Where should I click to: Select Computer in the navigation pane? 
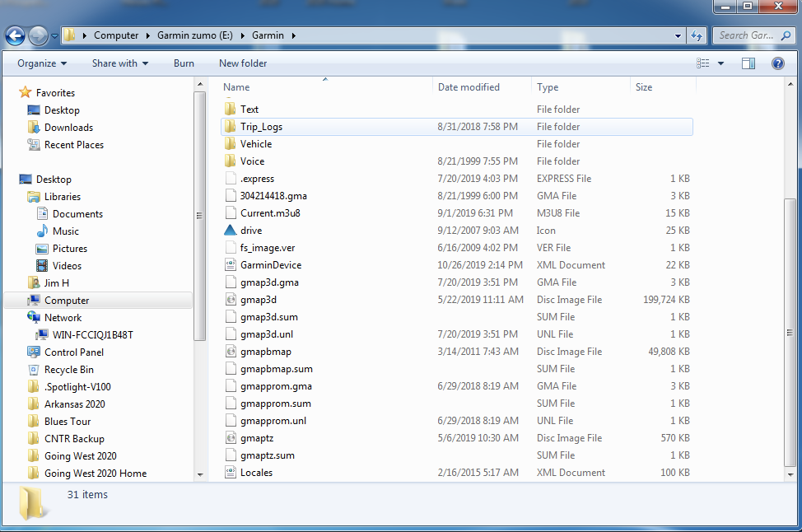[98, 301]
